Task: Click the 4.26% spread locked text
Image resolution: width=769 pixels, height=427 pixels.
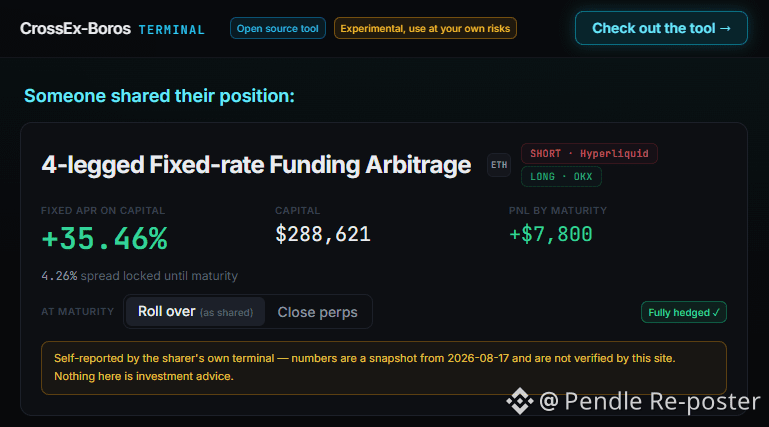Action: (139, 276)
